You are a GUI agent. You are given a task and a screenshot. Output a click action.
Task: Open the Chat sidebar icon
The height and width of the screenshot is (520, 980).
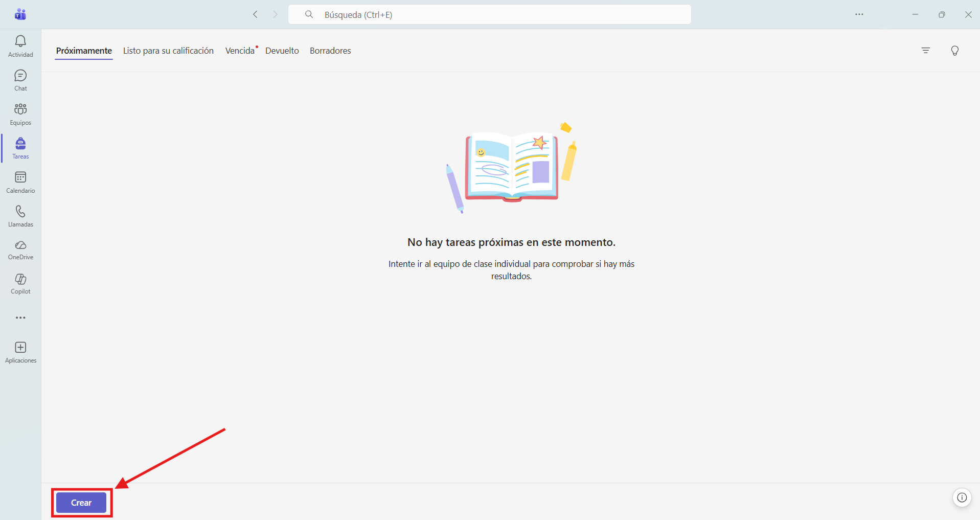(20, 80)
